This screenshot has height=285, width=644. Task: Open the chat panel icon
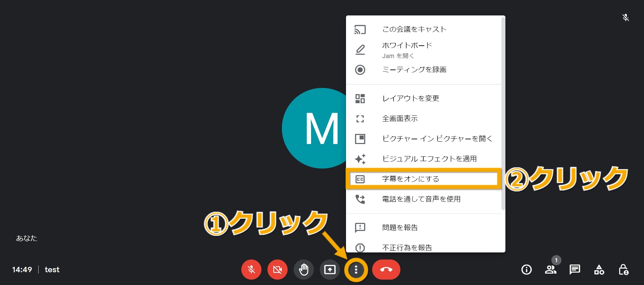(575, 270)
